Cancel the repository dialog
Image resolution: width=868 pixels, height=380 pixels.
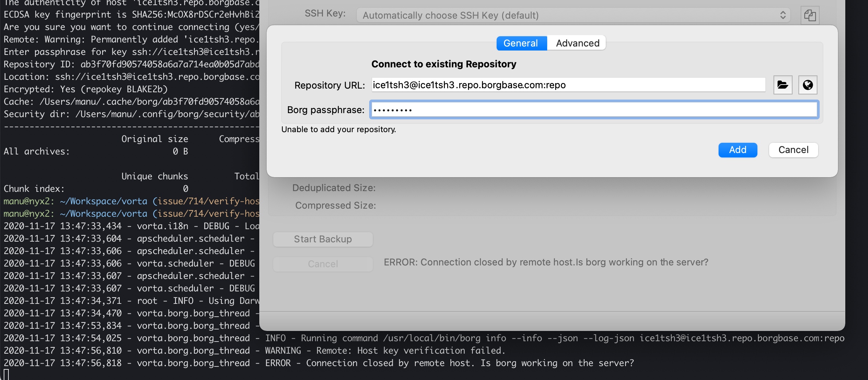pyautogui.click(x=793, y=150)
